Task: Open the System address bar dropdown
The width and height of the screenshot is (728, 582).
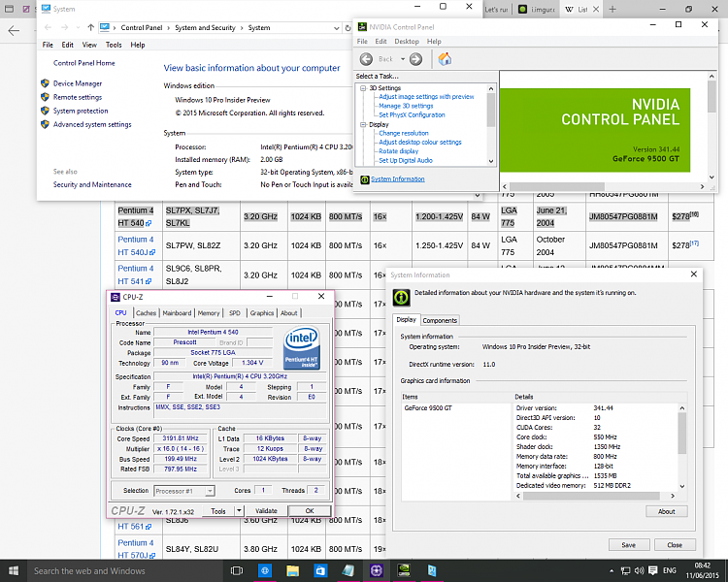Action: [x=337, y=28]
